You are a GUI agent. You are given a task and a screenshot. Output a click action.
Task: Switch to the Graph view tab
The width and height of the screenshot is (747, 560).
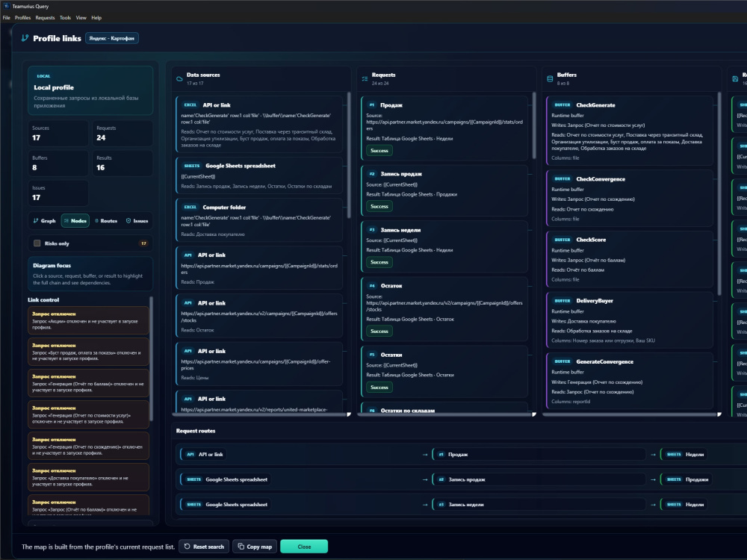pyautogui.click(x=44, y=220)
